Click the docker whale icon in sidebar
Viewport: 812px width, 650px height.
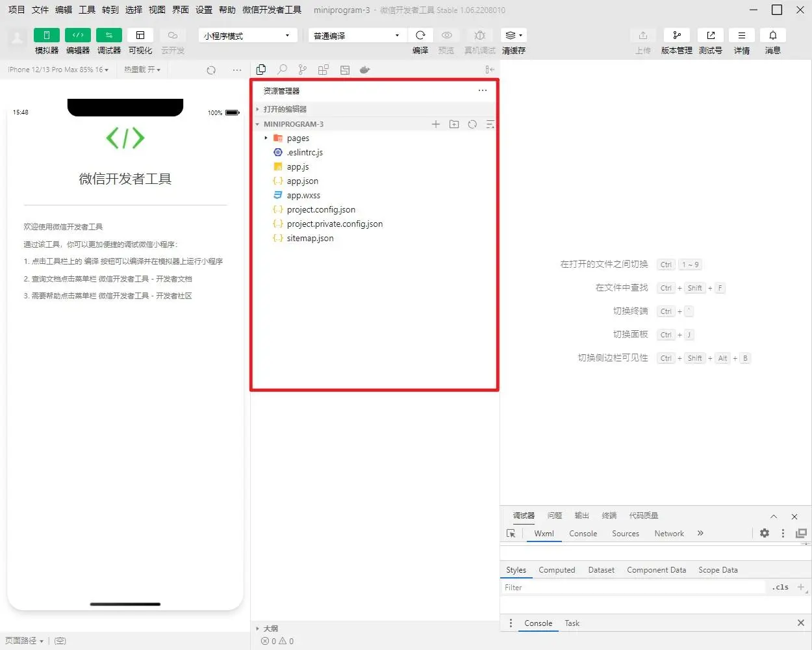pyautogui.click(x=364, y=70)
